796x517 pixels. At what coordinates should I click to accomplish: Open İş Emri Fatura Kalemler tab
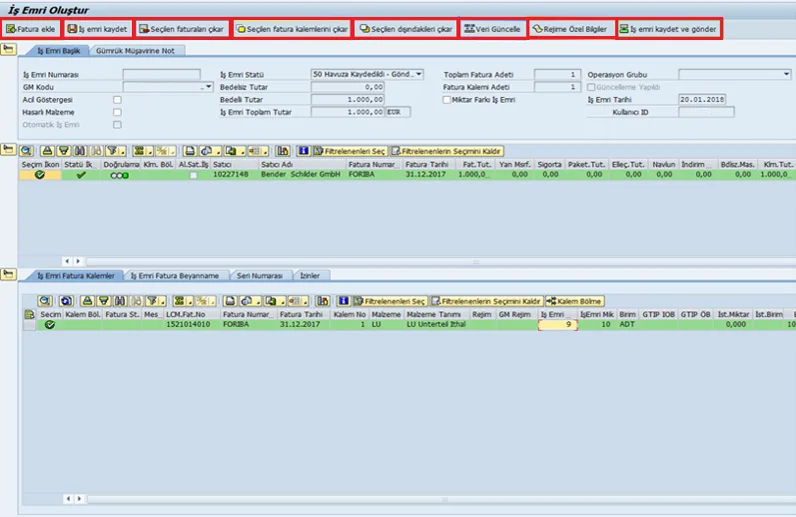[75, 275]
